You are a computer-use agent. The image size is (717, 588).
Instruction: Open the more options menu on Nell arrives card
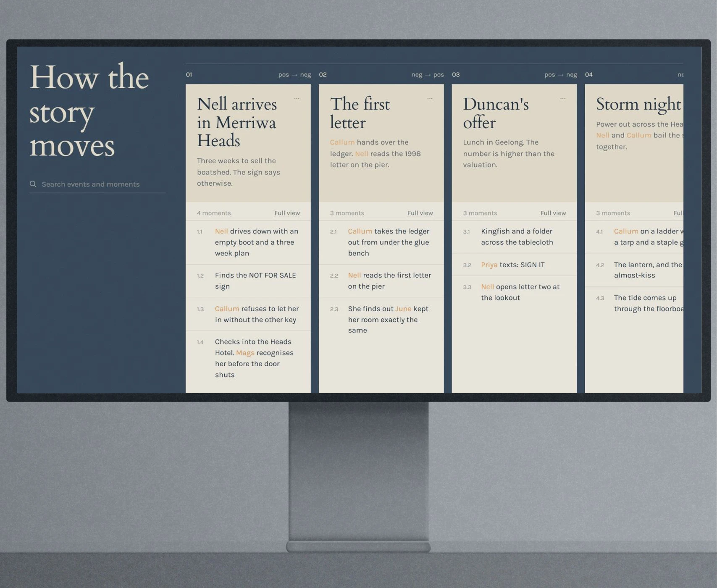tap(297, 98)
